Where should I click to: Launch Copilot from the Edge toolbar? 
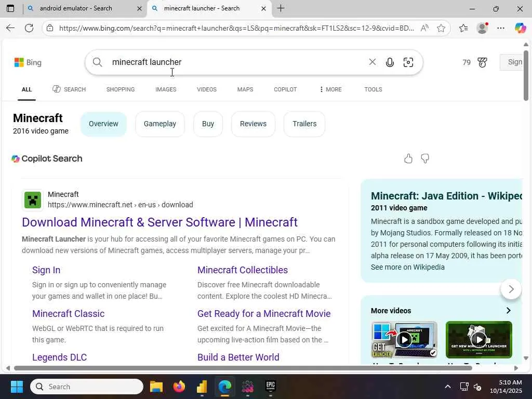point(520,28)
